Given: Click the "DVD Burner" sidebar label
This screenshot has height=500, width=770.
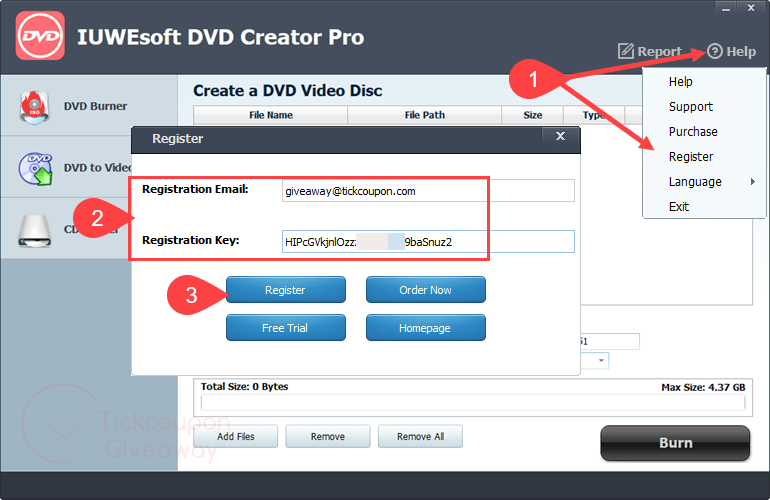Looking at the screenshot, I should [x=95, y=106].
